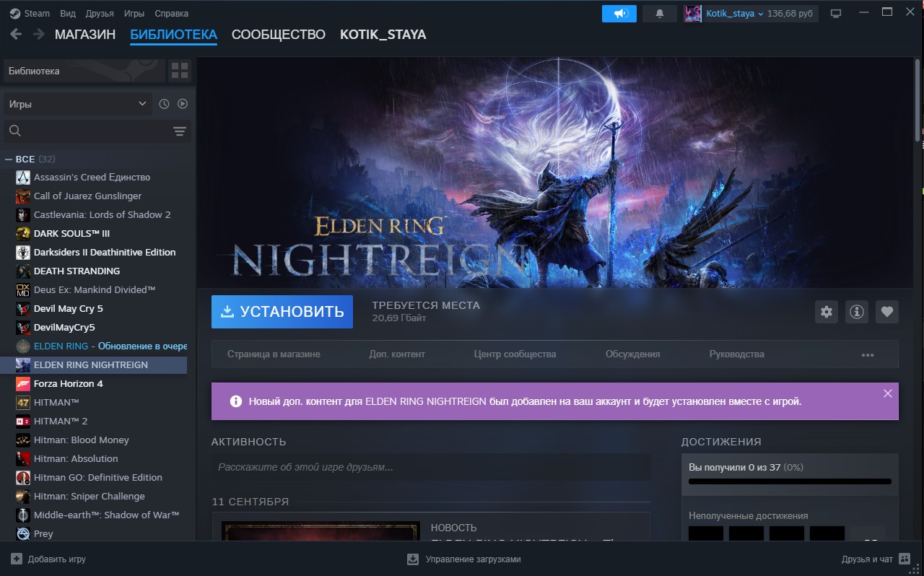The image size is (924, 576).
Task: Open Доп. контент link
Action: coord(397,354)
